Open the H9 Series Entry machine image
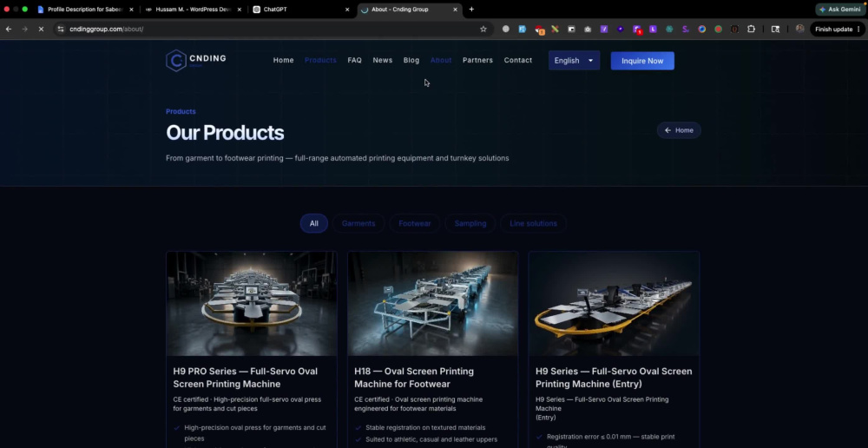 tap(614, 304)
